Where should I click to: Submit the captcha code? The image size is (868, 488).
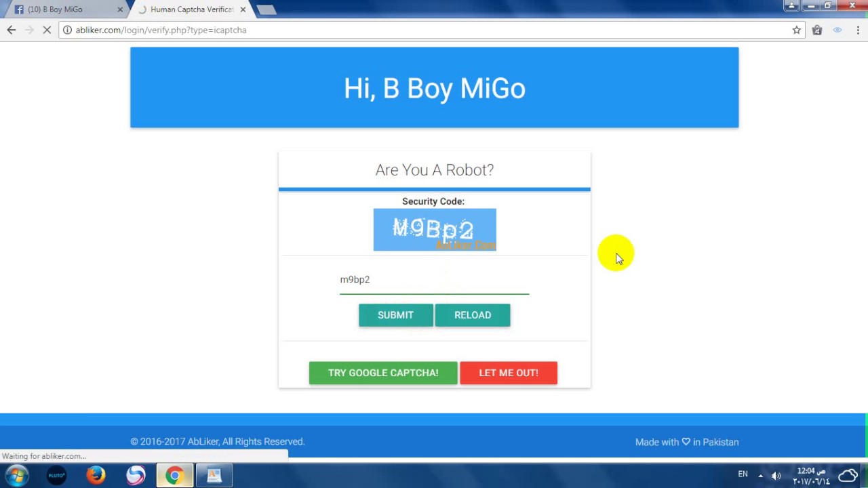pos(395,315)
